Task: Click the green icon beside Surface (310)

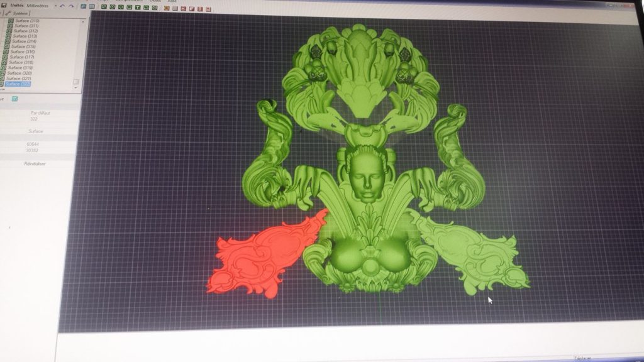Action: (x=11, y=21)
